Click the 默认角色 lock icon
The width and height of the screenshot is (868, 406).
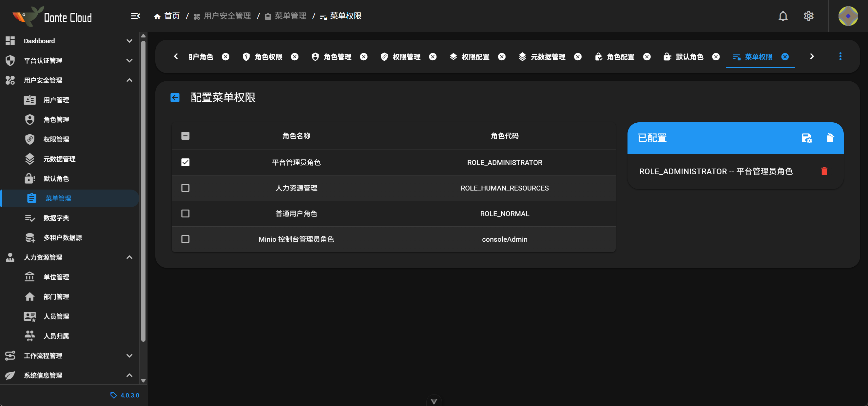click(x=29, y=178)
